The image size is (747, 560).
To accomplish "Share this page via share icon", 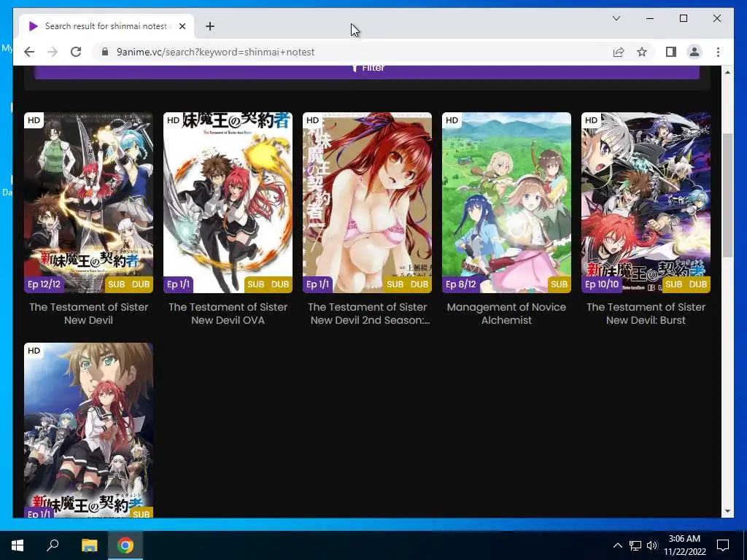I will [x=619, y=52].
